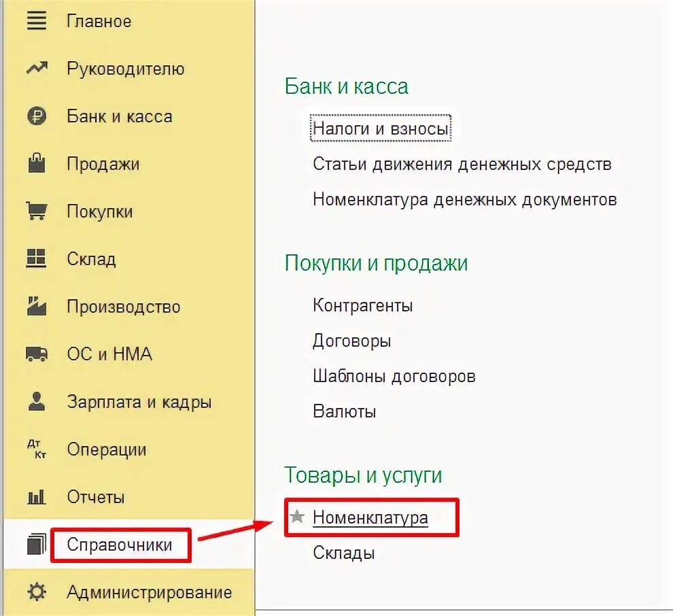Click the ОС и НМА truck icon
Image resolution: width=673 pixels, height=616 pixels.
37,354
